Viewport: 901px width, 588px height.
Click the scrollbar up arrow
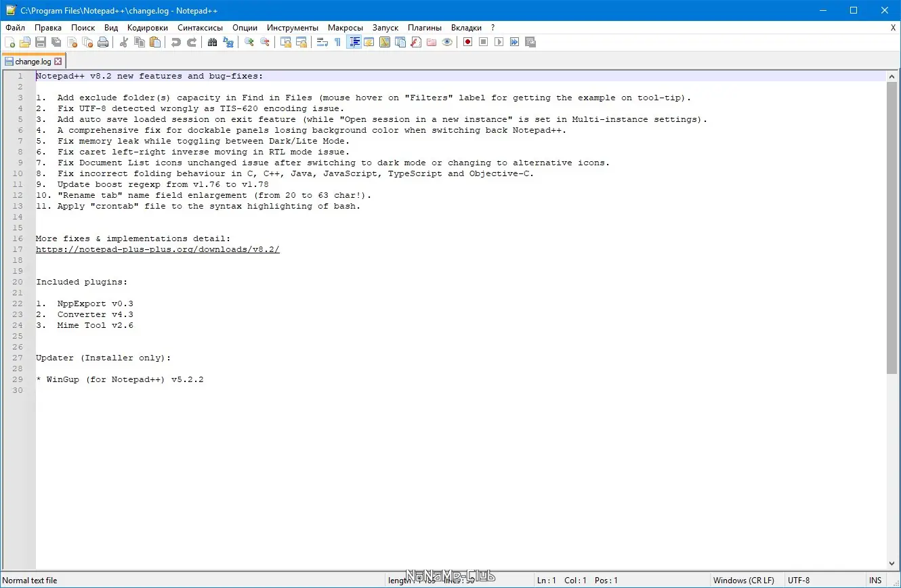tap(892, 76)
